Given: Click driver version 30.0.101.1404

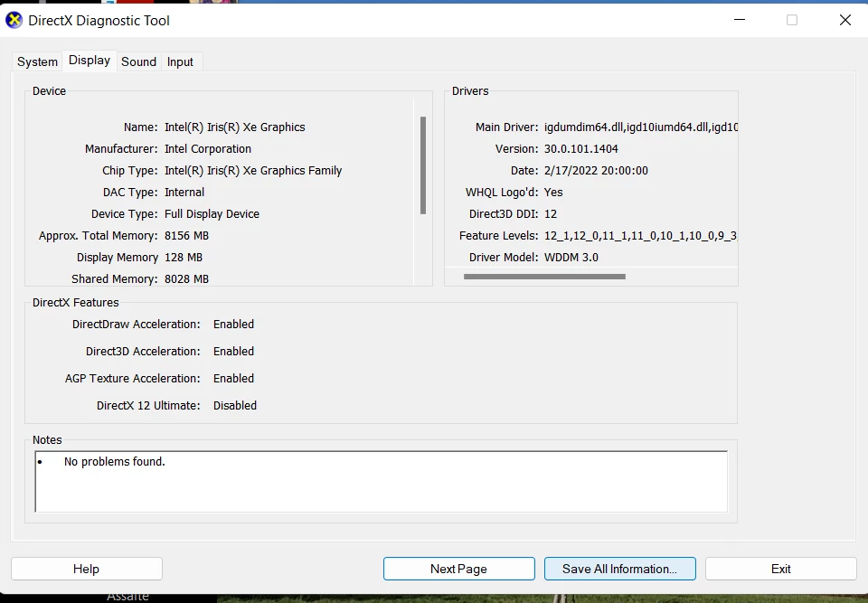Looking at the screenshot, I should click(581, 148).
